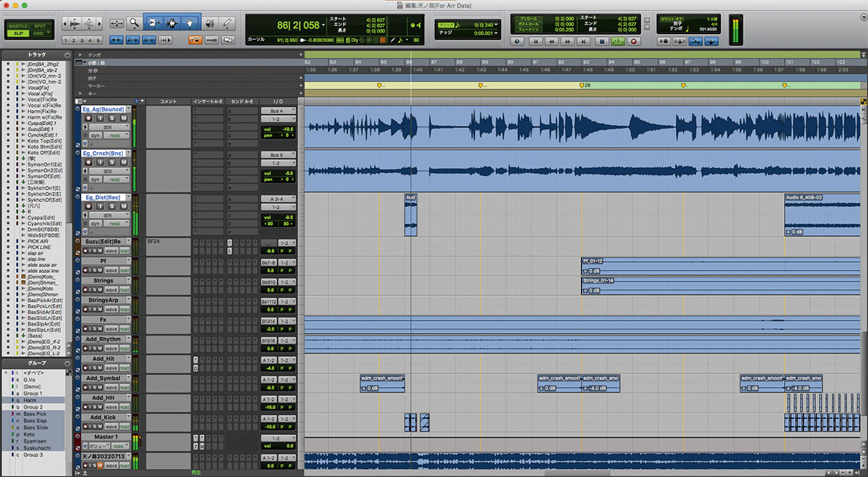This screenshot has height=477, width=868.
Task: Click the I/O column header
Action: point(278,101)
